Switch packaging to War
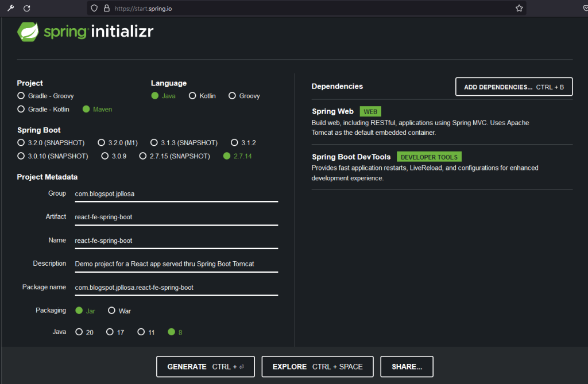Screen dimensions: 588x384 click(x=112, y=311)
